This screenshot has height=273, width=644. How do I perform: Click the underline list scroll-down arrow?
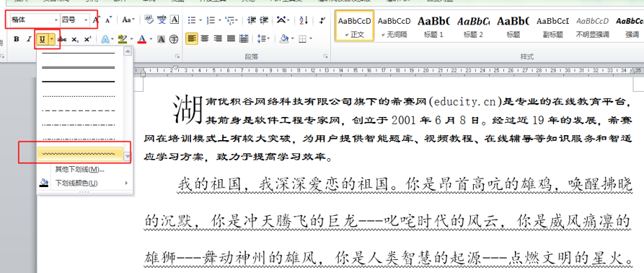pyautogui.click(x=128, y=156)
